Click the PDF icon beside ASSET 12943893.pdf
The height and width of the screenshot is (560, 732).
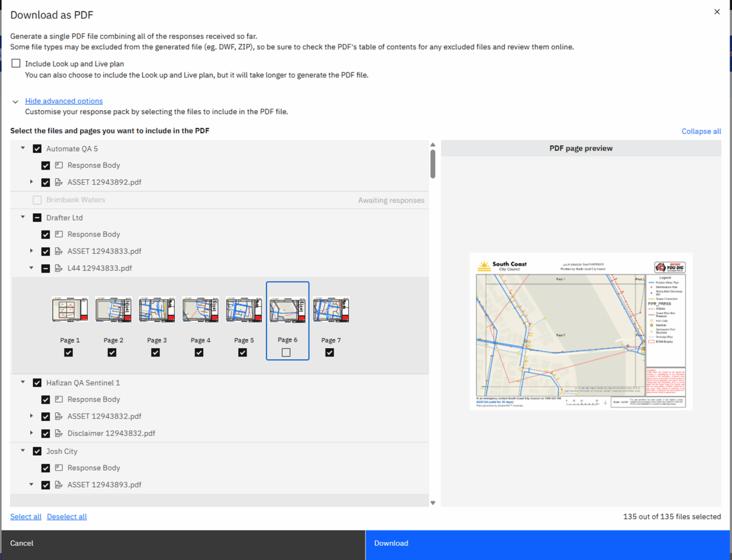[58, 485]
